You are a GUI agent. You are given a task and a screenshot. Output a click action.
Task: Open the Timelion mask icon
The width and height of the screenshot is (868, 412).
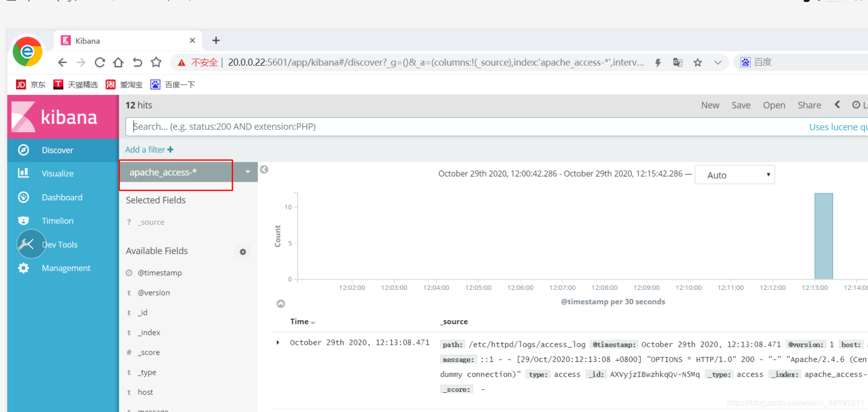pyautogui.click(x=23, y=221)
